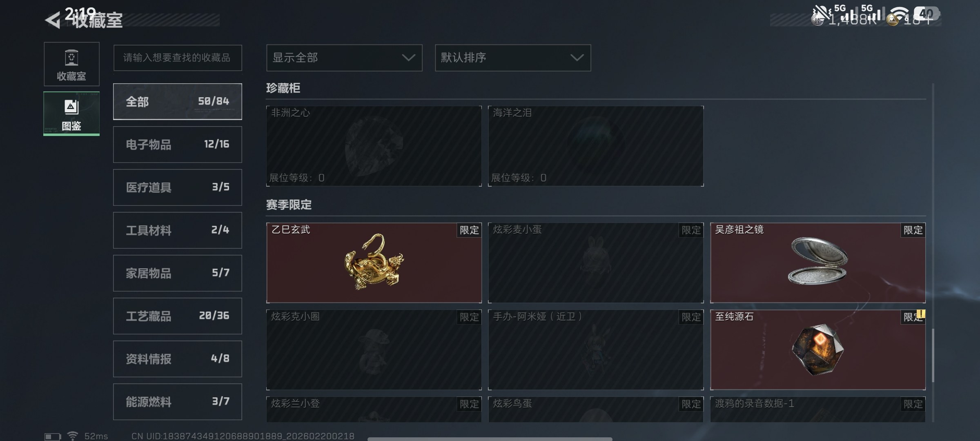980x441 pixels.
Task: Expand the 显示全部 filter dropdown
Action: (x=344, y=58)
